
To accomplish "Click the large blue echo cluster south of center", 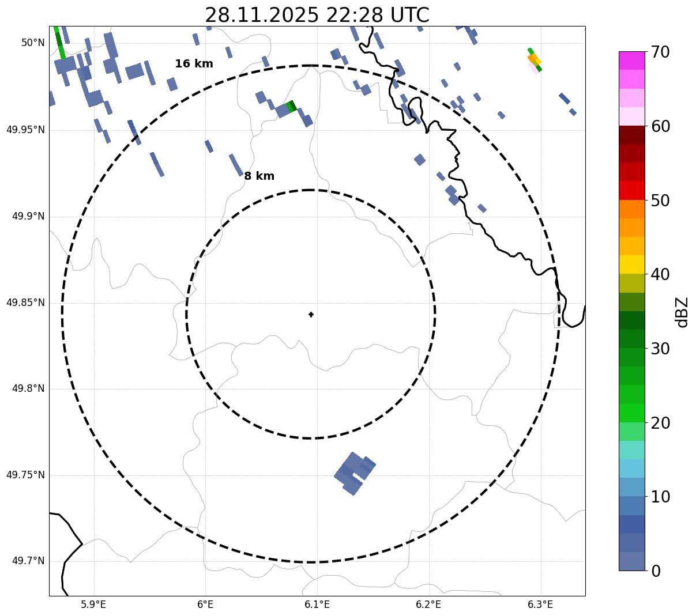I will tap(355, 474).
